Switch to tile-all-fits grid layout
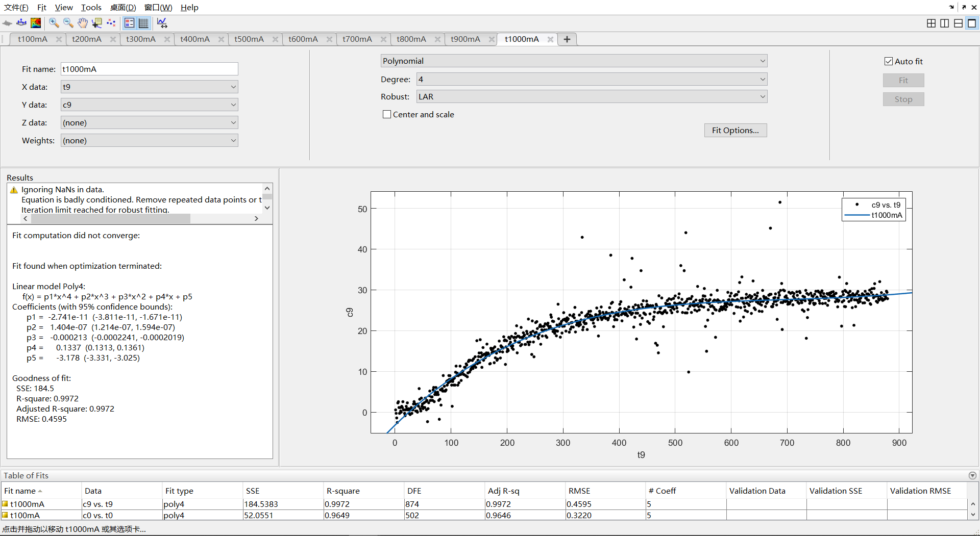Viewport: 980px width, 536px height. click(x=931, y=23)
